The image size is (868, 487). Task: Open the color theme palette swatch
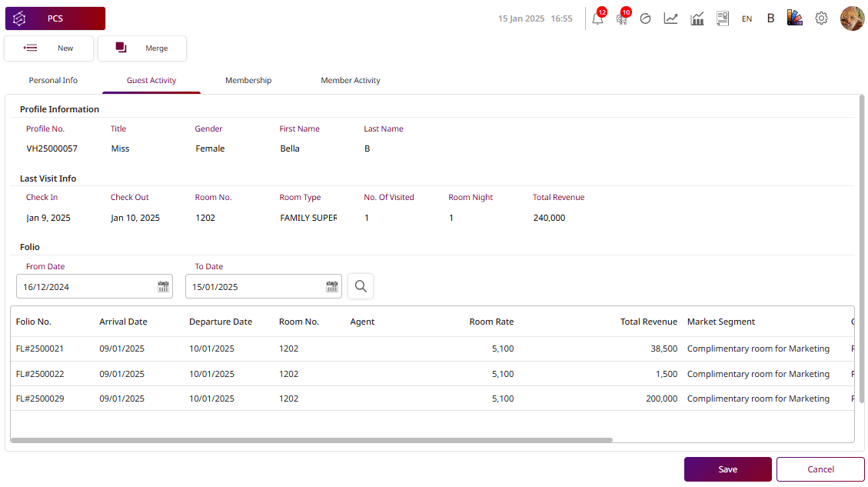coord(795,18)
